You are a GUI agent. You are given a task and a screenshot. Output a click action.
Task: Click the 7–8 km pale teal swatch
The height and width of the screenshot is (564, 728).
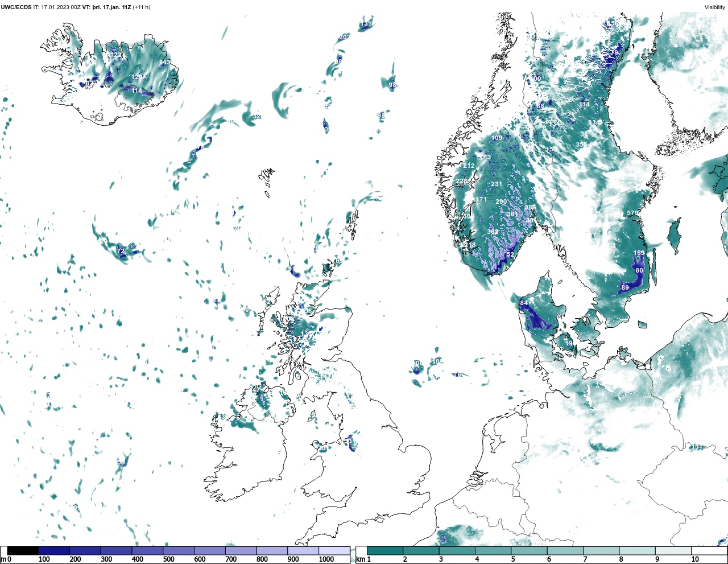click(601, 550)
